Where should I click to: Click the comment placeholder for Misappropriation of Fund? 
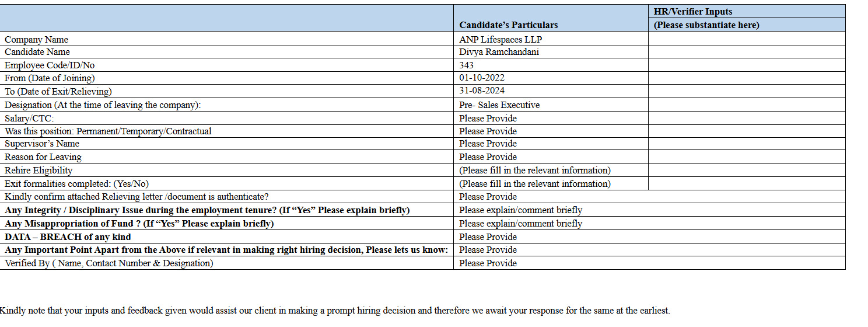tap(520, 224)
